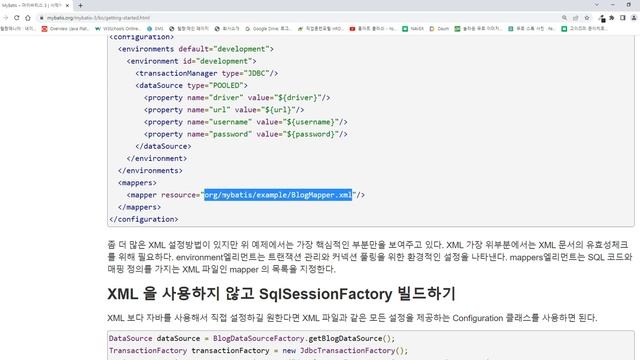Open the Google Drive bookmark
Screen dimensions: 640x360
coord(268,29)
